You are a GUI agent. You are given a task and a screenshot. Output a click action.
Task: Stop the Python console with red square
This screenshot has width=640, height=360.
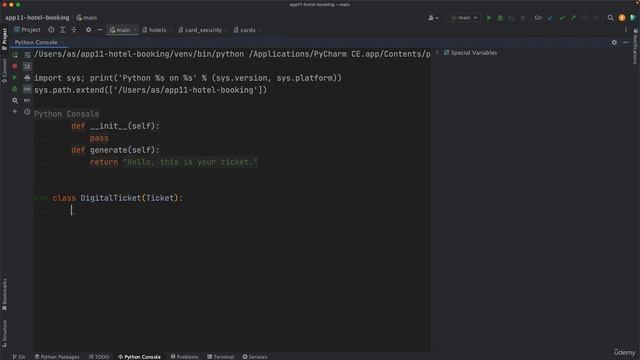pyautogui.click(x=15, y=66)
